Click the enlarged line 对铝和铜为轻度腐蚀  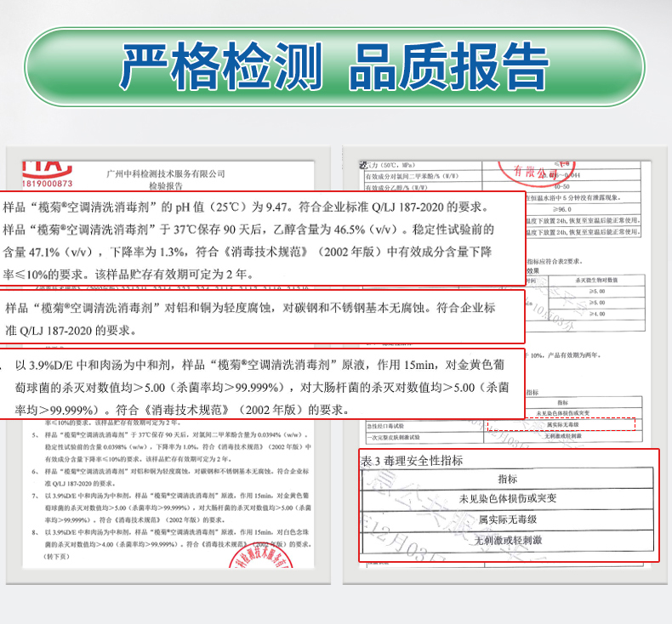point(250,308)
